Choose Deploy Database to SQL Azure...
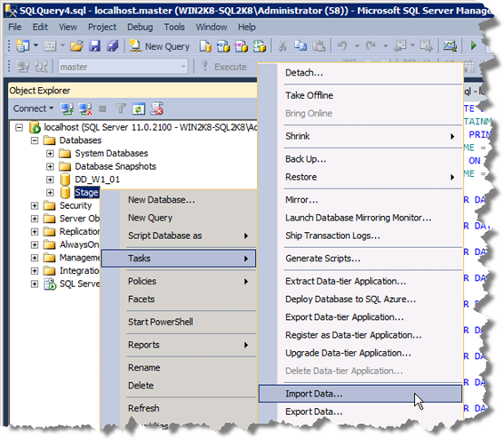This screenshot has width=504, height=440. click(x=360, y=300)
